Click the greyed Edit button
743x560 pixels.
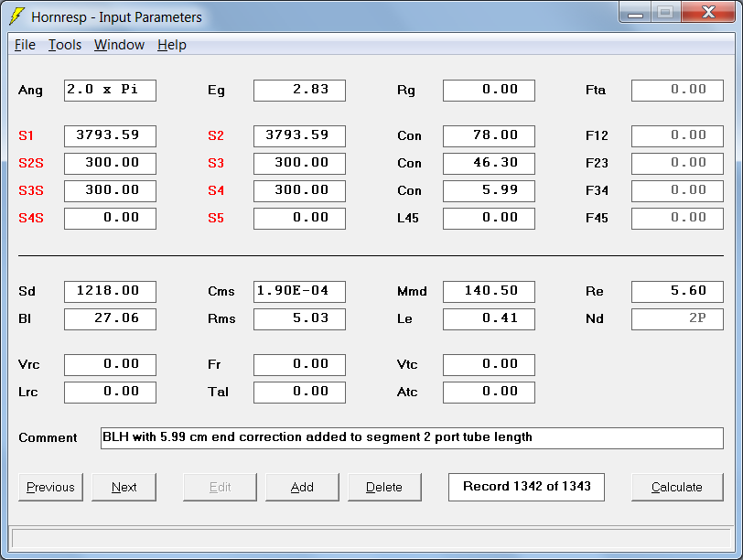tap(220, 487)
